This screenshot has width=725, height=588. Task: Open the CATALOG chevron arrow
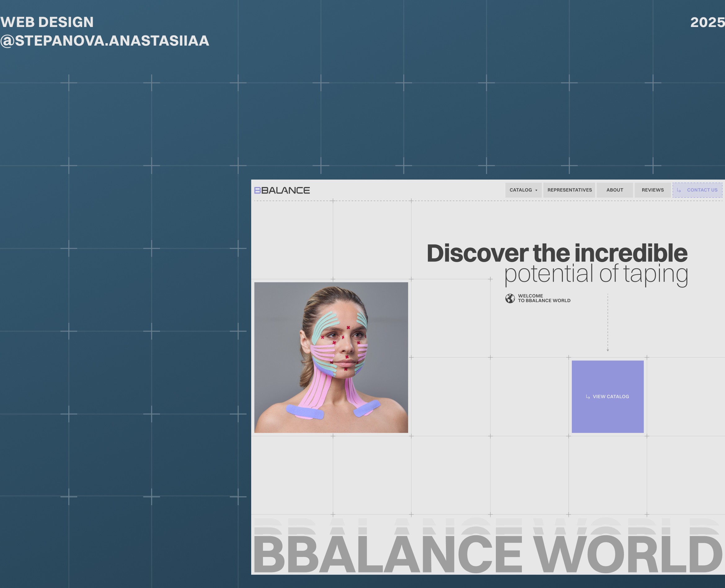[536, 190]
